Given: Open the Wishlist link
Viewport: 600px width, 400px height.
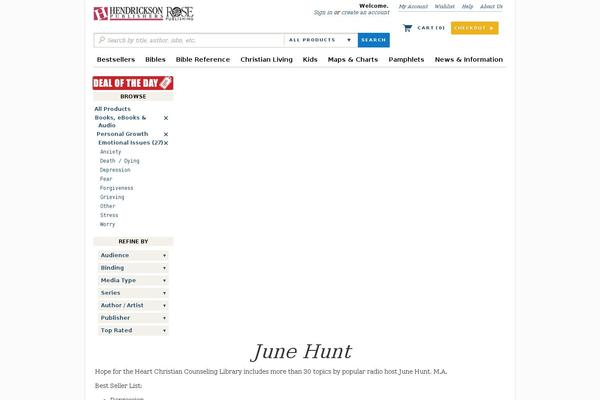Looking at the screenshot, I should click(445, 7).
